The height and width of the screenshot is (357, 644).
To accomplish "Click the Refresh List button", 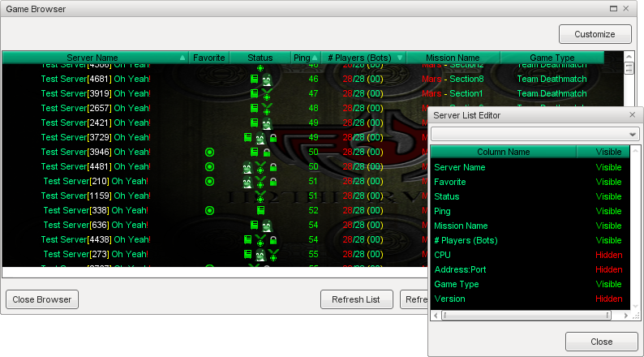I will (x=356, y=299).
